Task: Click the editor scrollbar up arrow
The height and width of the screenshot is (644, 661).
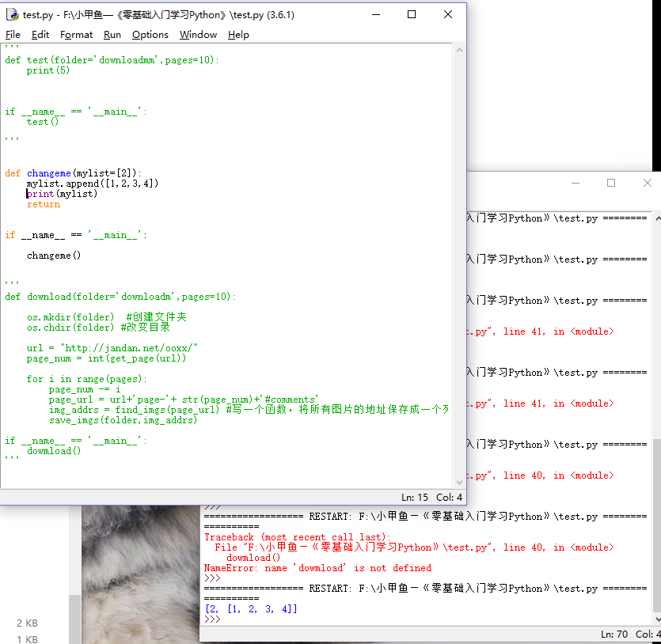Action: click(458, 50)
